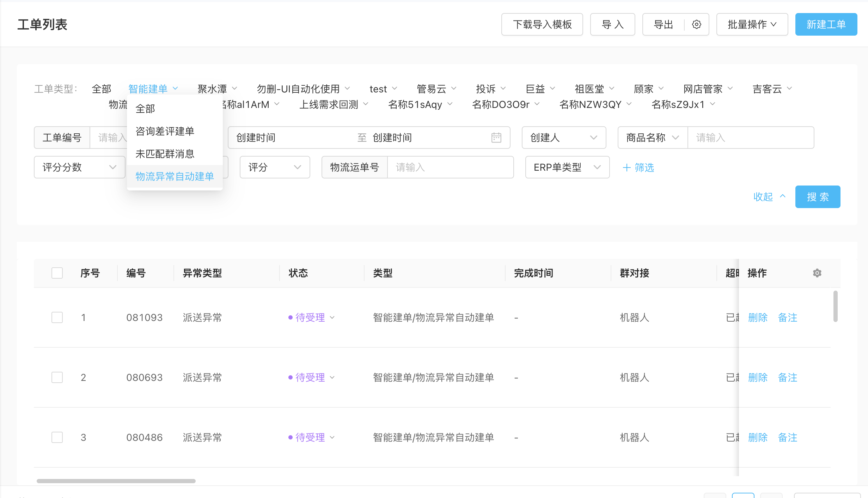Select 未匹配群消息 menu option
Screen dimensions: 868x498
click(175, 154)
